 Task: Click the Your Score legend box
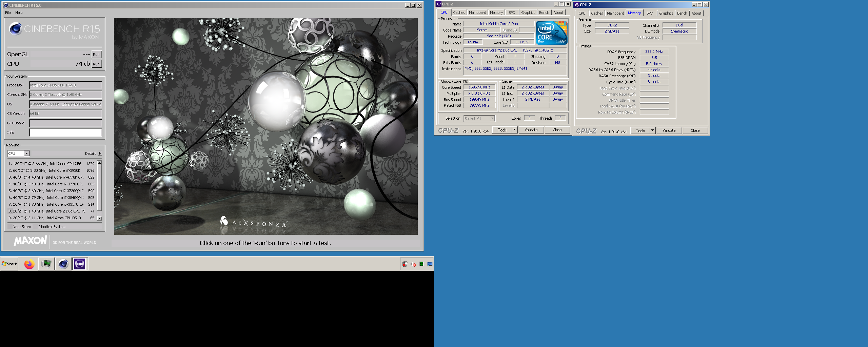(x=10, y=227)
